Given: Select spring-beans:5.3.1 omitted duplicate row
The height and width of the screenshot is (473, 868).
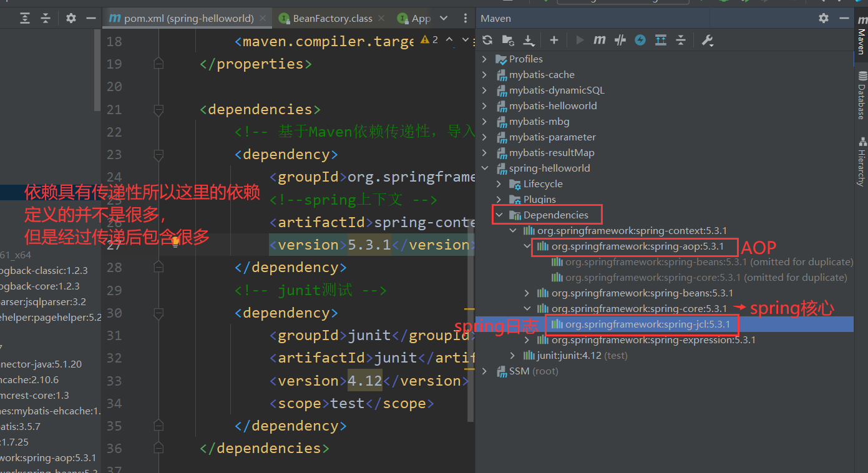Looking at the screenshot, I should 665,261.
